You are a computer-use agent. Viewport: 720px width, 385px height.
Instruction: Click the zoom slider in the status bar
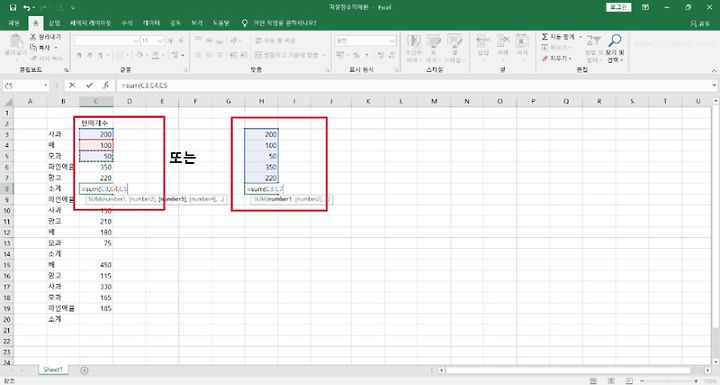pos(669,381)
